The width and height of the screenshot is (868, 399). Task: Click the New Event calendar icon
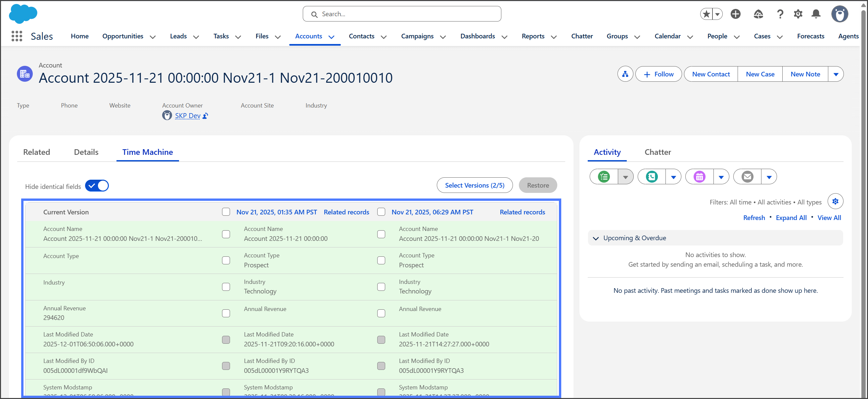pyautogui.click(x=699, y=177)
